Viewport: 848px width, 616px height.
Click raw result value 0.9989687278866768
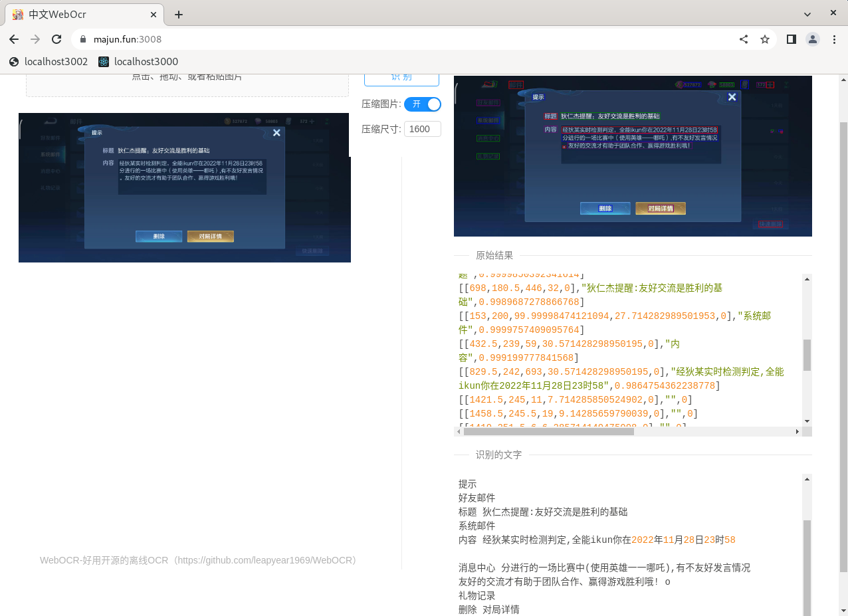click(x=529, y=302)
